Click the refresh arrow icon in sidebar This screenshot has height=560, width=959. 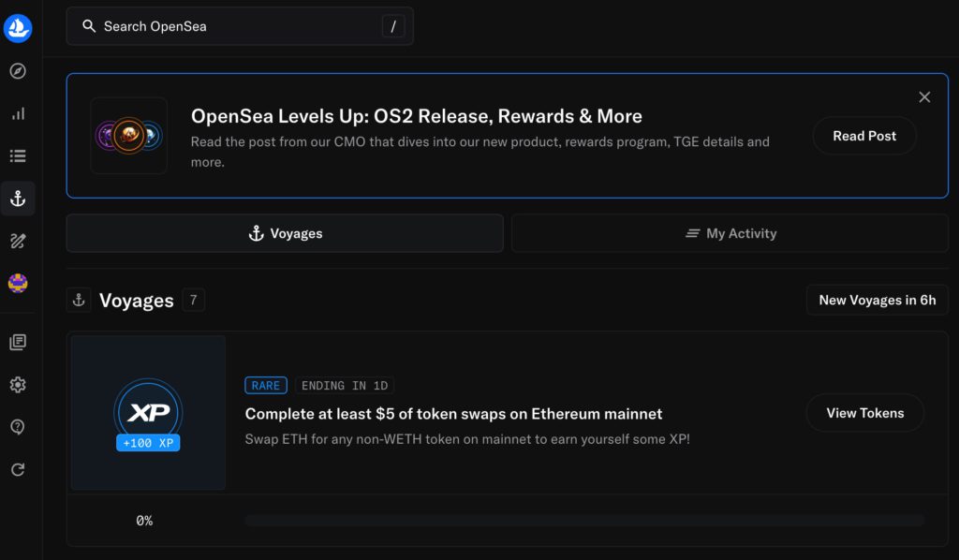(x=18, y=469)
